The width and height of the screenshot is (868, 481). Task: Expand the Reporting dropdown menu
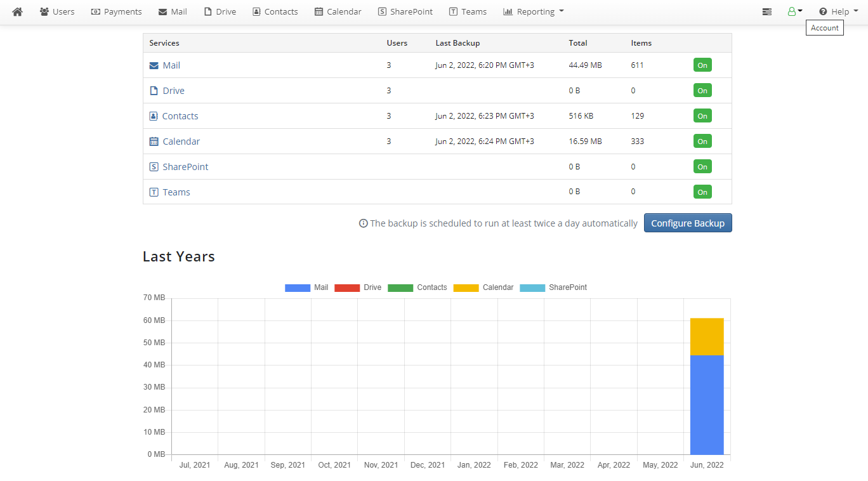coord(534,11)
